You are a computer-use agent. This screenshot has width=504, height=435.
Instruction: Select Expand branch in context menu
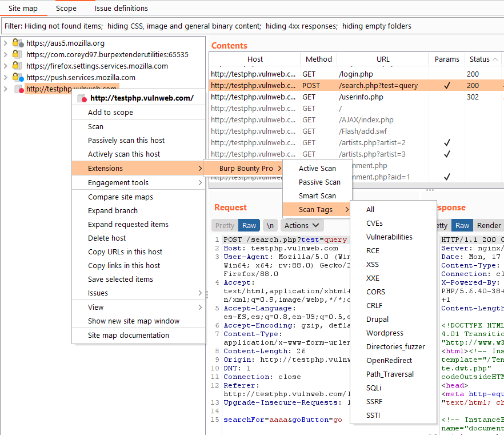138,210
